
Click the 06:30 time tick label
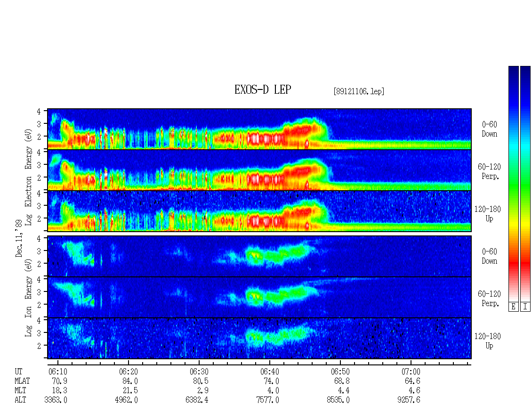(x=199, y=372)
